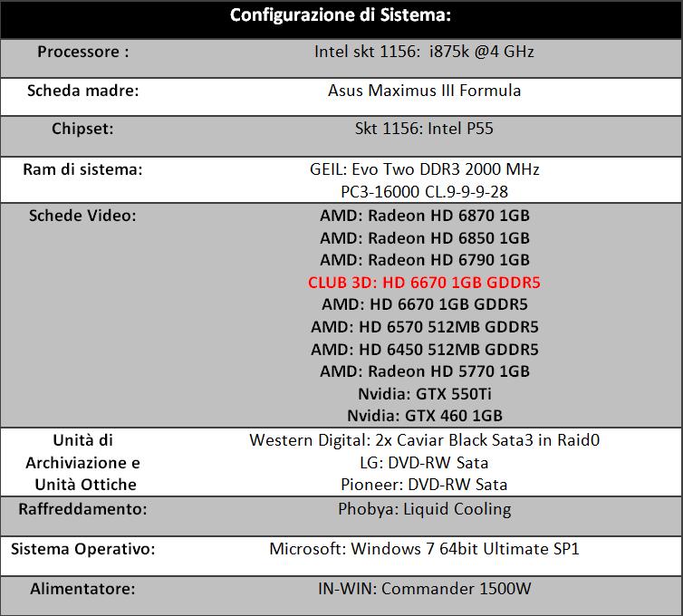Click the red 'CLUB 3D: HD 6670 1GB GDDR5' entry
This screenshot has width=683, height=616.
[x=424, y=283]
